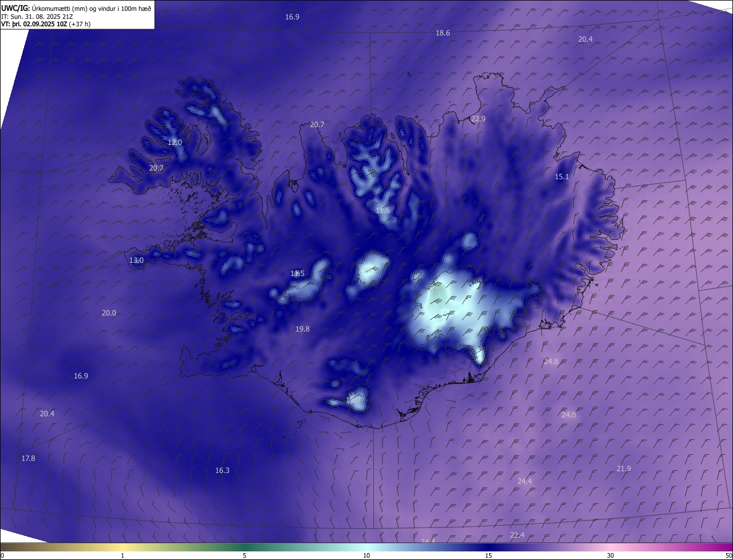This screenshot has width=733, height=560.
Task: Click the 16.9 value at the top edge
Action: (x=292, y=17)
